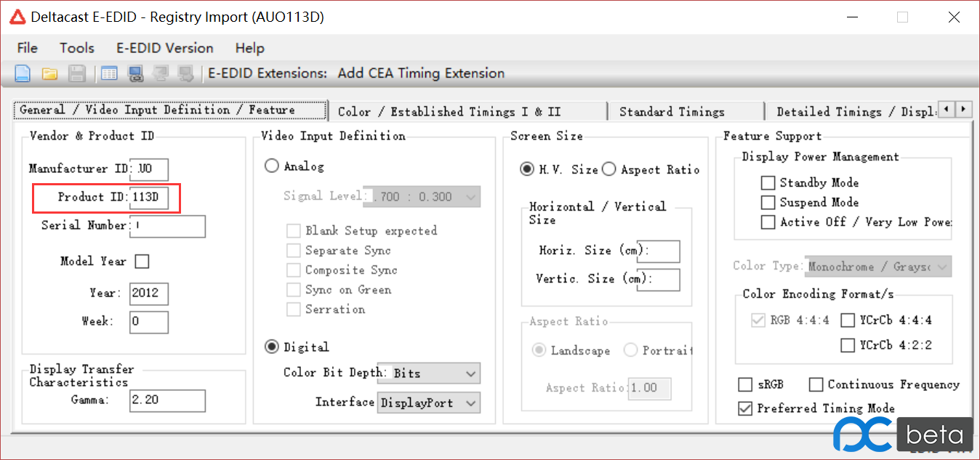Screen dimensions: 980x460
Task: Enable the YCrCb 4:2:2 checkbox
Action: pyautogui.click(x=847, y=345)
